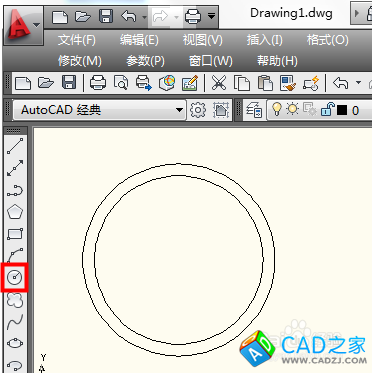Open the 视图(V) menu
The width and height of the screenshot is (372, 373).
click(202, 40)
